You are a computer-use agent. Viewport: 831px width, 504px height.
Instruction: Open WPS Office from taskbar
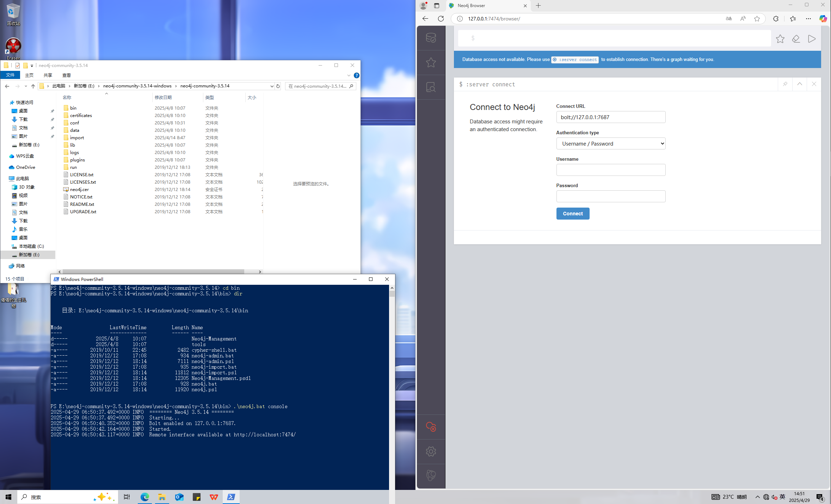(x=214, y=497)
